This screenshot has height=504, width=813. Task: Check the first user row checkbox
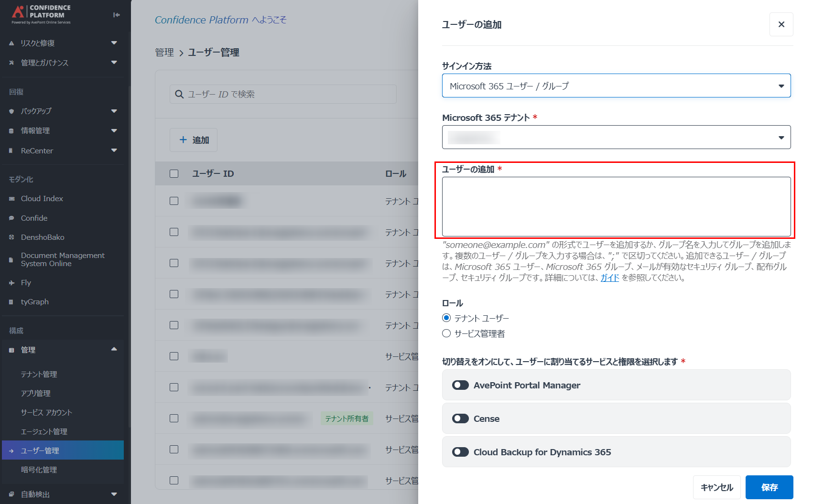174,201
